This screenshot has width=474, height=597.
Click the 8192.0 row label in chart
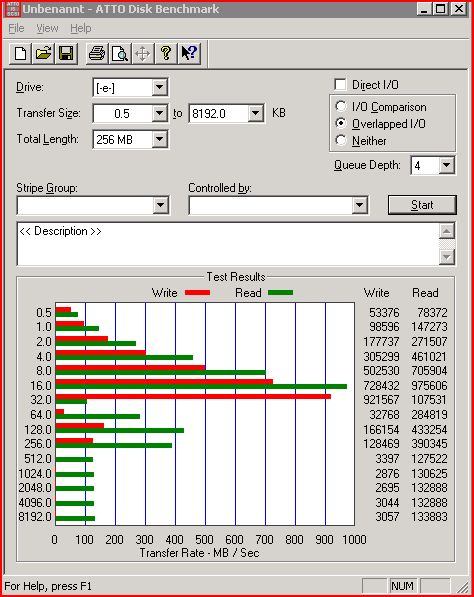(35, 517)
